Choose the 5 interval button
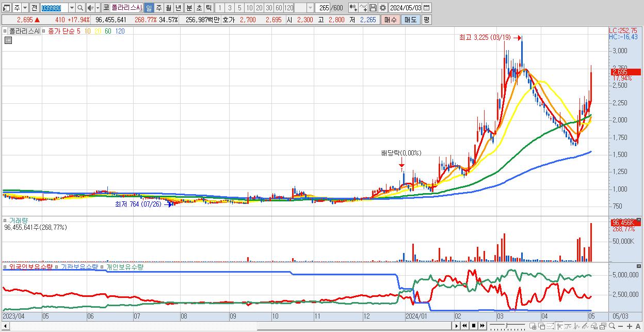The image size is (644, 332). (239, 8)
